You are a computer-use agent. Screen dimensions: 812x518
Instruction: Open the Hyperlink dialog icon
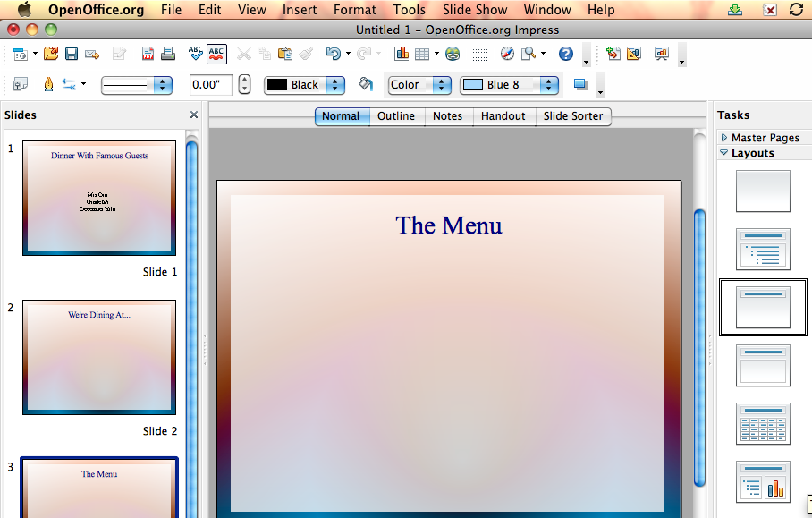453,54
